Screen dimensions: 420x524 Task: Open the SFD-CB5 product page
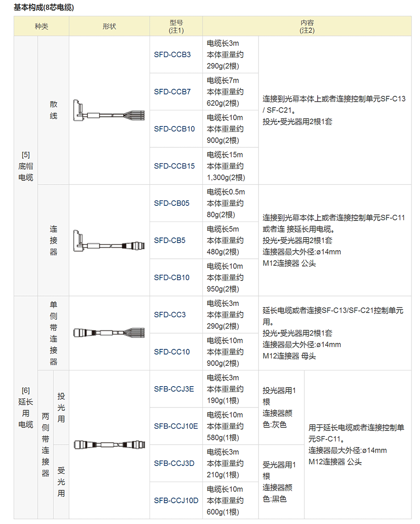(x=169, y=240)
